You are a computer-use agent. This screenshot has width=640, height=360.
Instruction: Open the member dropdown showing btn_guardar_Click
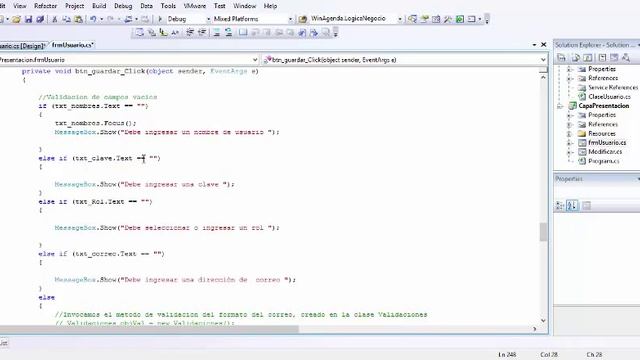543,60
